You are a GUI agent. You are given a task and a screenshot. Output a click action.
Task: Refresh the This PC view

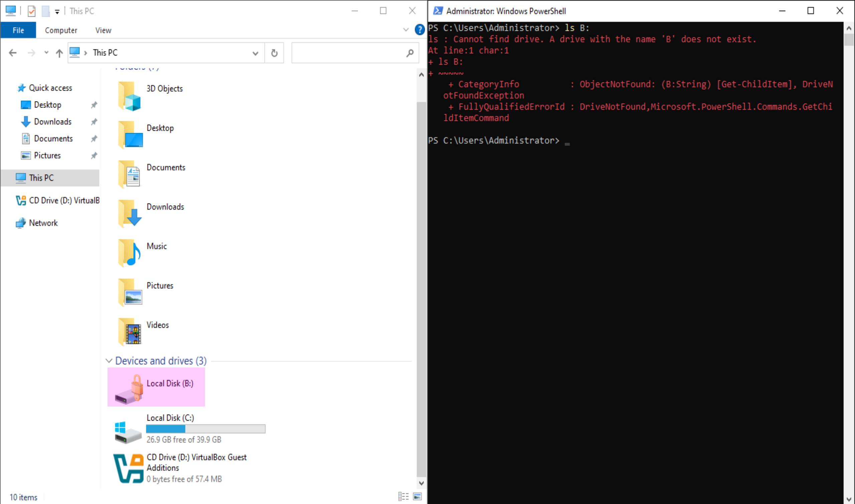(x=274, y=53)
